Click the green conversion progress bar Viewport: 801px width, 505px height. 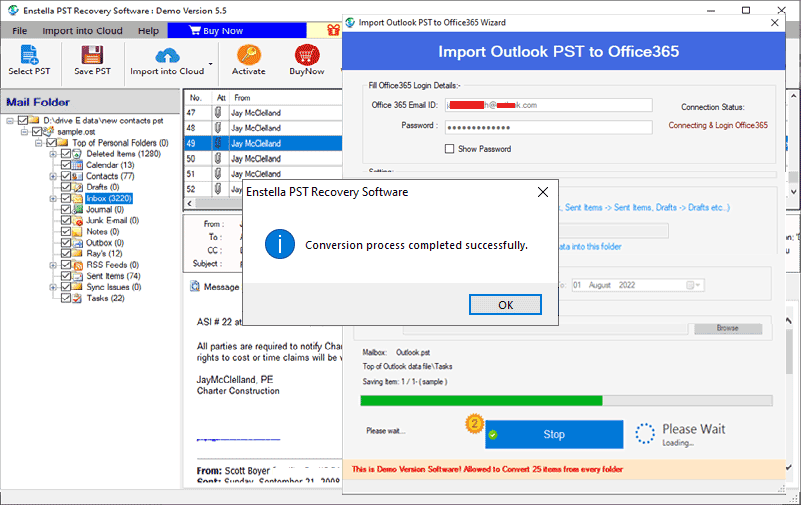pyautogui.click(x=481, y=400)
